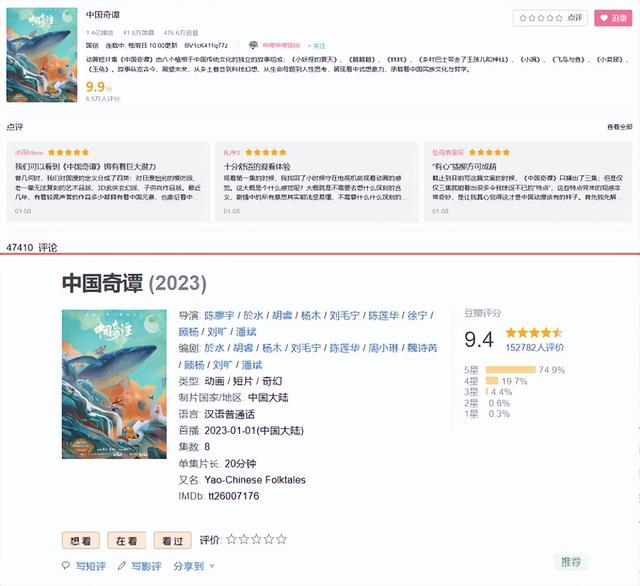Open the 哔哩哔哩国创 uploader name link
640x586 pixels.
[x=281, y=45]
